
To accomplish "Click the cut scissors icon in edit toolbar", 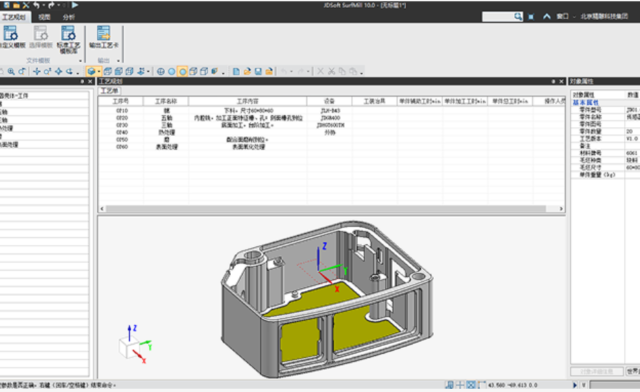I will coord(331,71).
